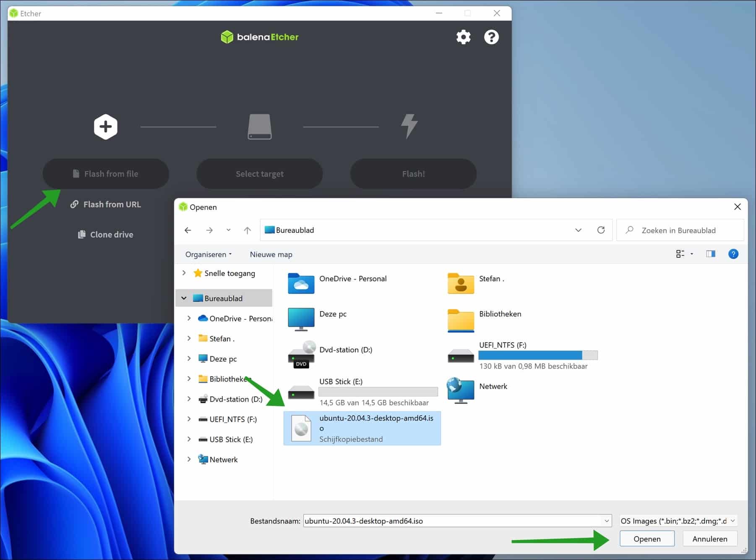Image resolution: width=756 pixels, height=560 pixels.
Task: Click the UEFI_NTFS storage capacity bar
Action: (538, 355)
